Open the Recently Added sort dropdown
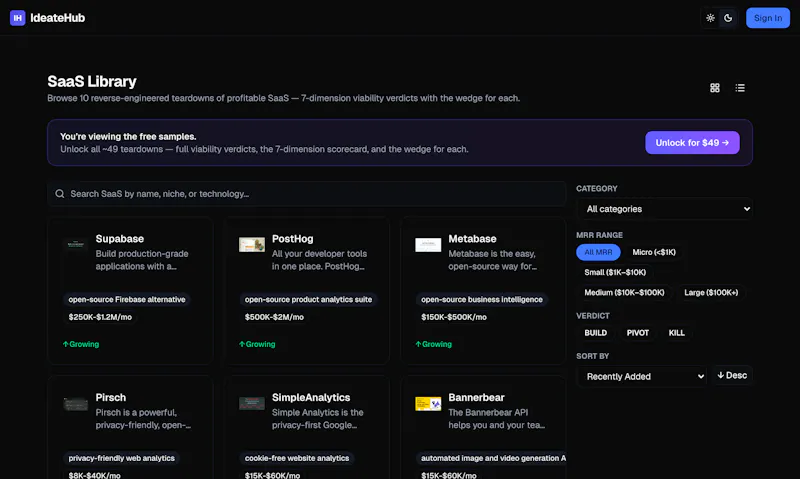Viewport: 800px width, 479px height. coord(642,376)
